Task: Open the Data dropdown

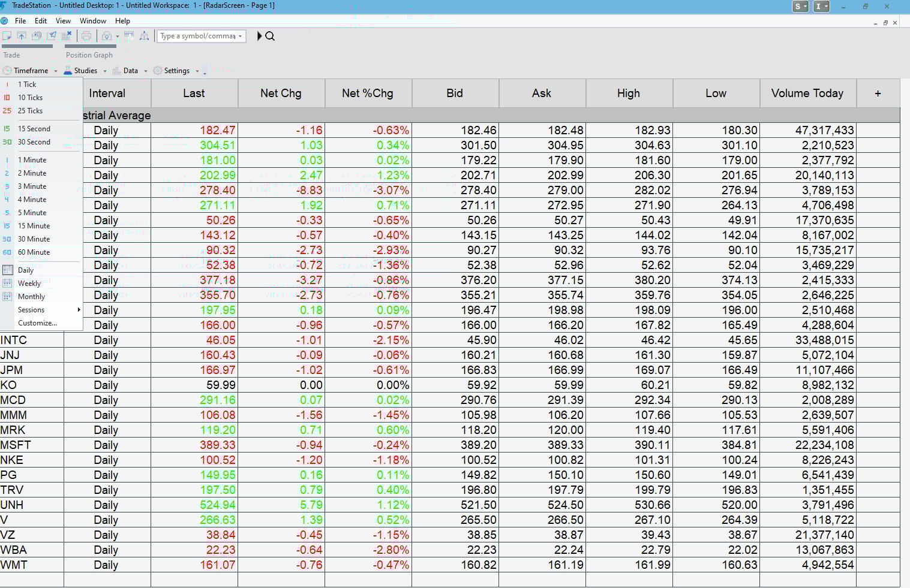Action: [130, 71]
